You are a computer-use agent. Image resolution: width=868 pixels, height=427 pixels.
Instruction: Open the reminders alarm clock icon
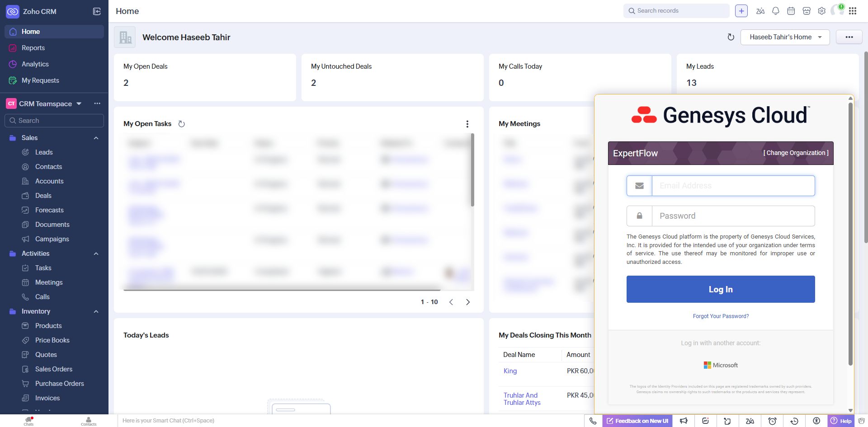pos(773,421)
